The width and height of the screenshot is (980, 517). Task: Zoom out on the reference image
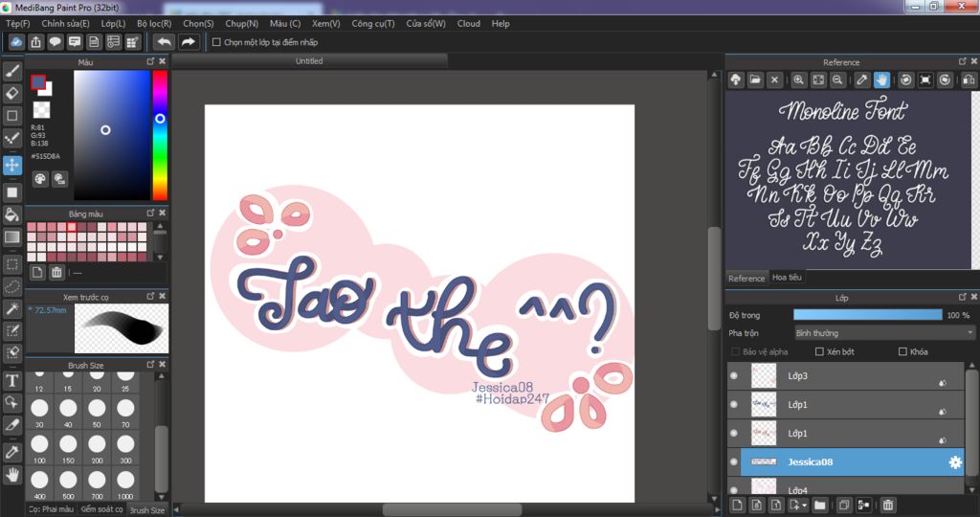pyautogui.click(x=837, y=80)
